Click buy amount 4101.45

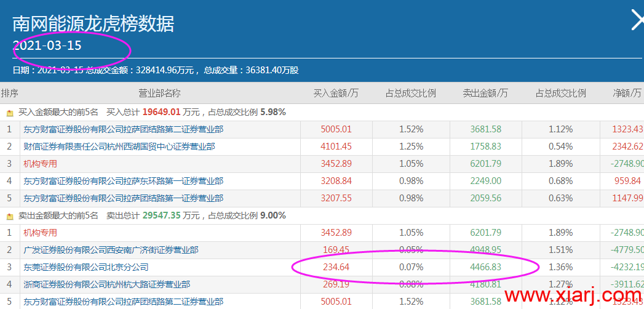click(x=336, y=146)
